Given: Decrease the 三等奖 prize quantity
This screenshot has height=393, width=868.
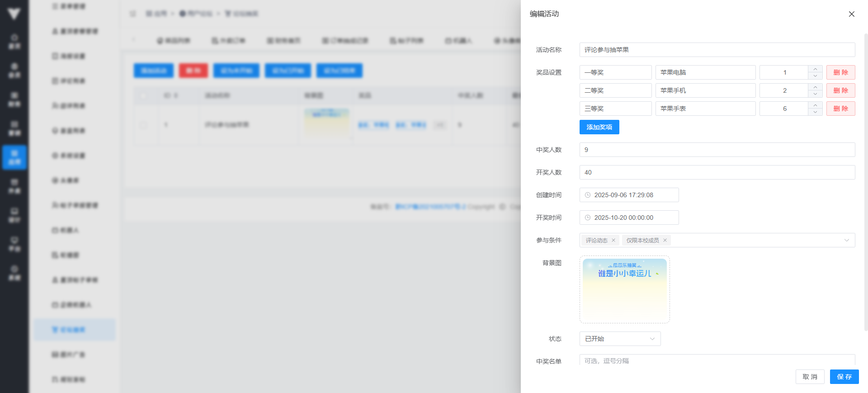Looking at the screenshot, I should (815, 112).
